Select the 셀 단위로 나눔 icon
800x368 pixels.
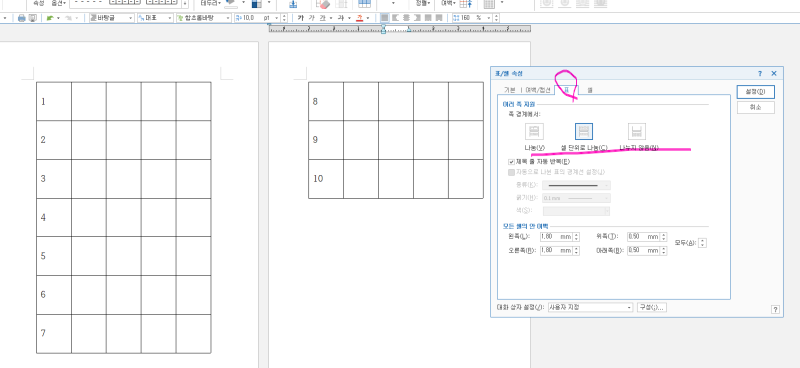coord(584,132)
